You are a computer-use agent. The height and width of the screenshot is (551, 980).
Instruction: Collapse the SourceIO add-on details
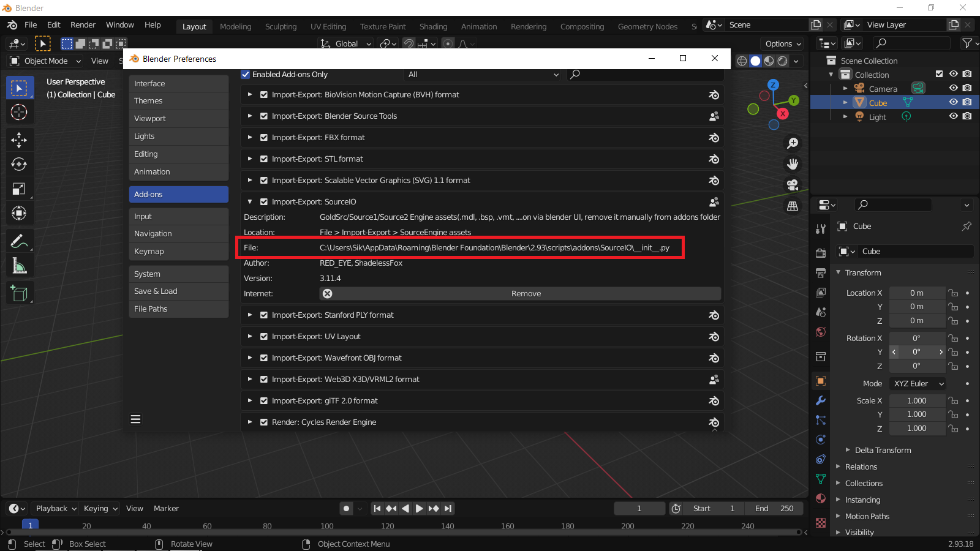tap(250, 202)
